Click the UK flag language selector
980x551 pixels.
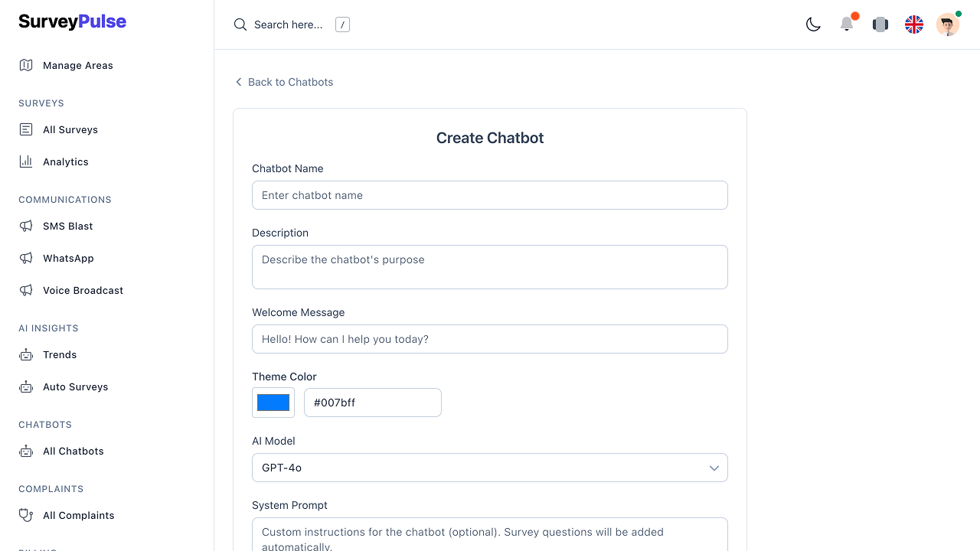click(914, 24)
